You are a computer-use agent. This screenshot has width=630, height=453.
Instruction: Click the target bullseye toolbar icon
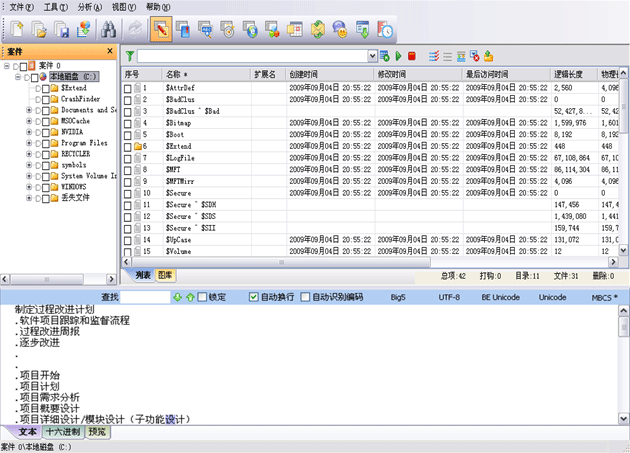pyautogui.click(x=228, y=29)
